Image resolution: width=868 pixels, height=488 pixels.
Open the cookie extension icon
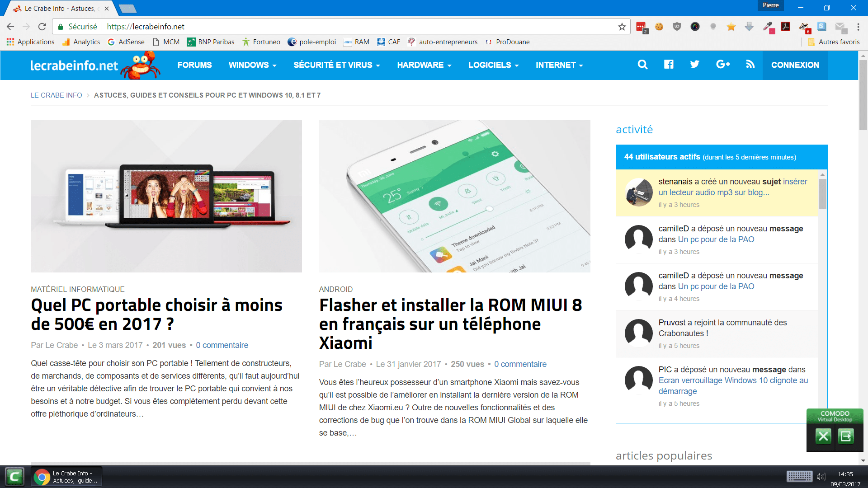[659, 27]
